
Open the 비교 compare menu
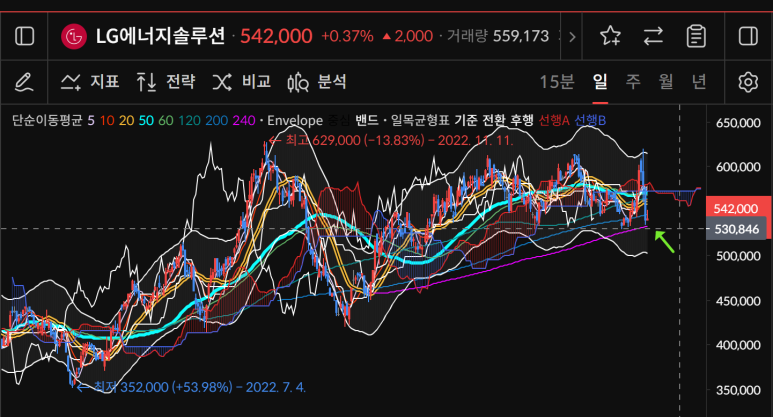tap(242, 82)
